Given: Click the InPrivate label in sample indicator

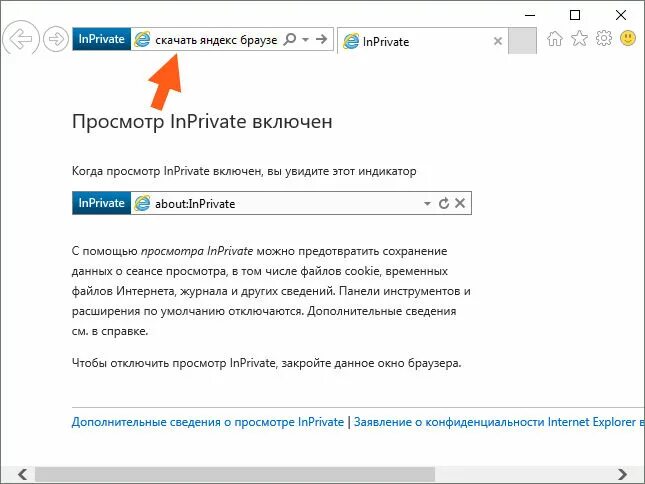Looking at the screenshot, I should [102, 203].
